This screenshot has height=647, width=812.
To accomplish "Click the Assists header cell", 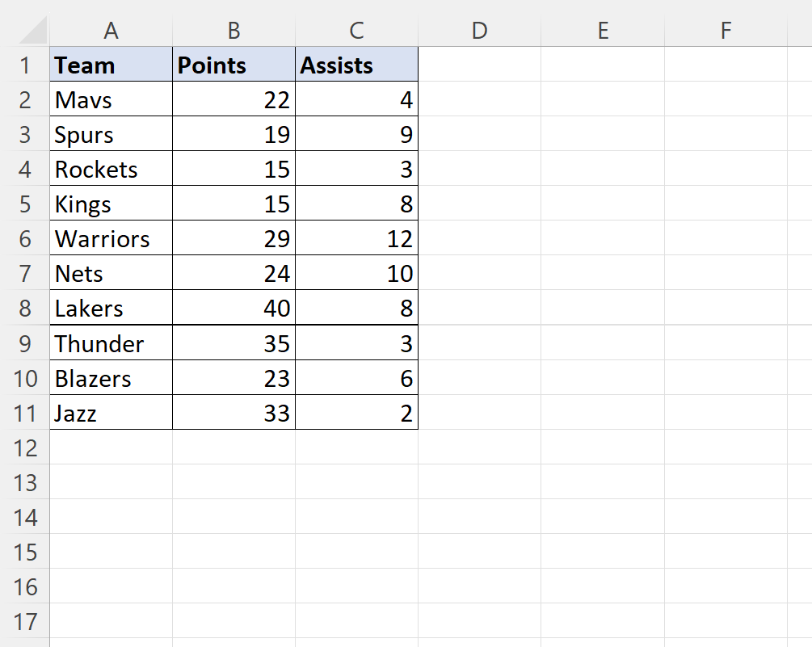I will click(356, 65).
